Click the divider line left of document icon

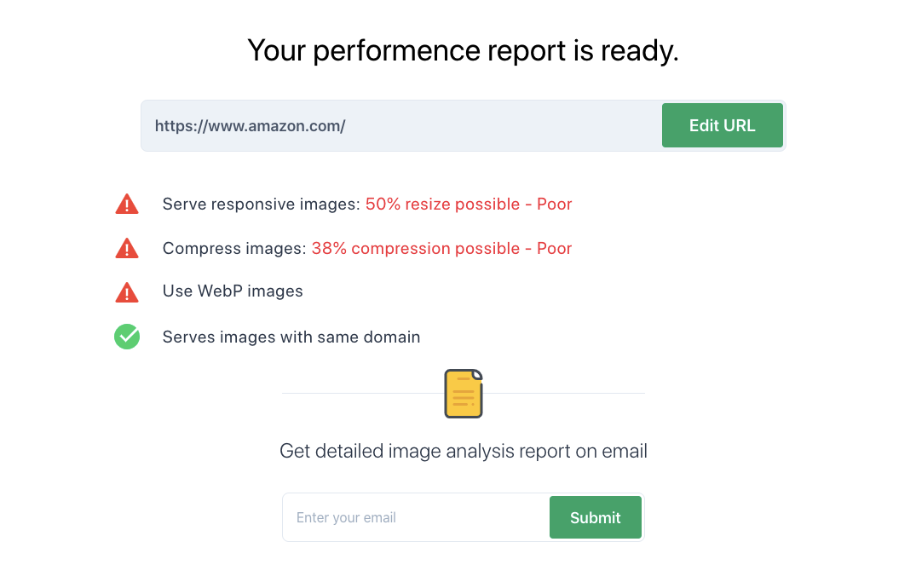point(363,394)
